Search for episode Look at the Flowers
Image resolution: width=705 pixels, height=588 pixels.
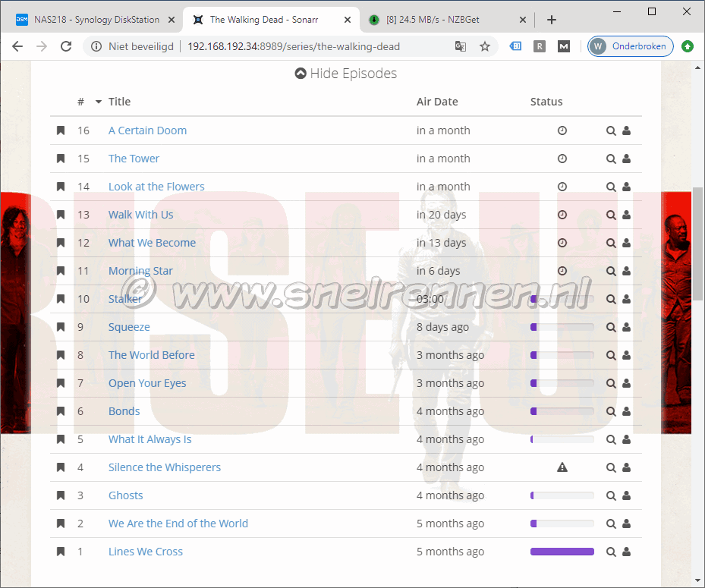tap(611, 187)
